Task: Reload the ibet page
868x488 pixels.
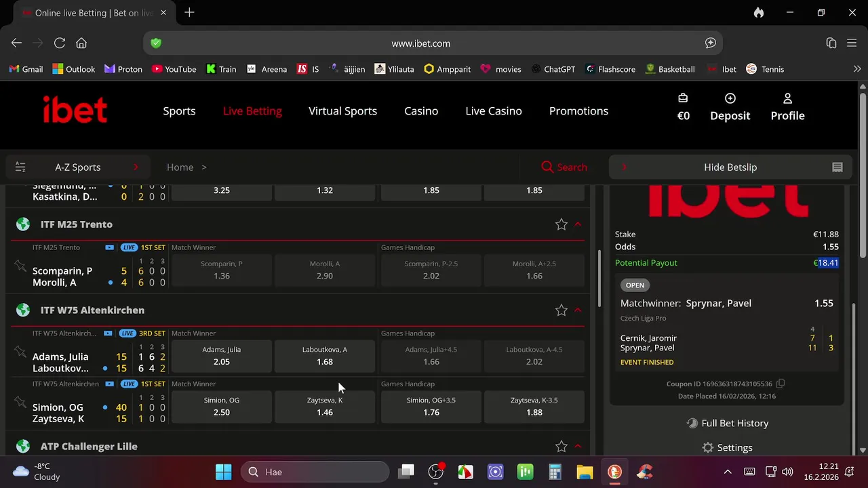Action: [60, 43]
